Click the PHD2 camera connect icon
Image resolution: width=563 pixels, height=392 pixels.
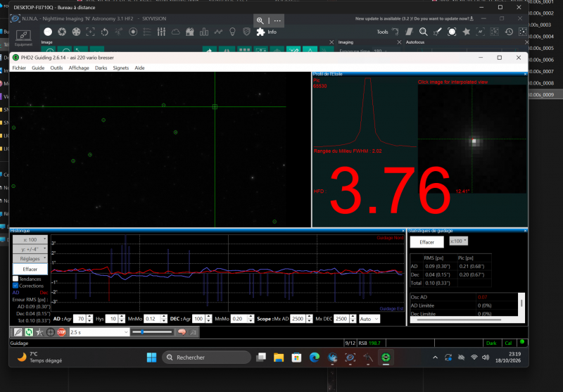[x=18, y=332]
